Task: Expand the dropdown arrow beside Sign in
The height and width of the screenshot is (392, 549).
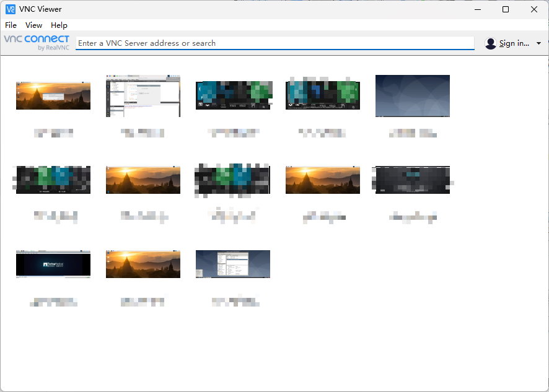Action: point(538,43)
